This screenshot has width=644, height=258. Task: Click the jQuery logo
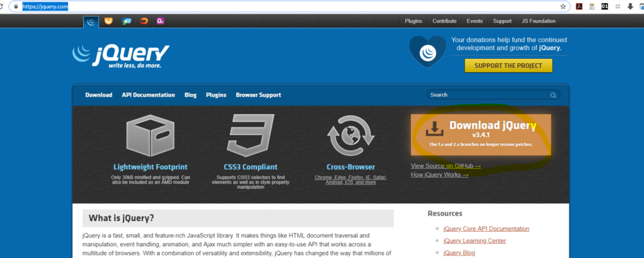coord(121,55)
